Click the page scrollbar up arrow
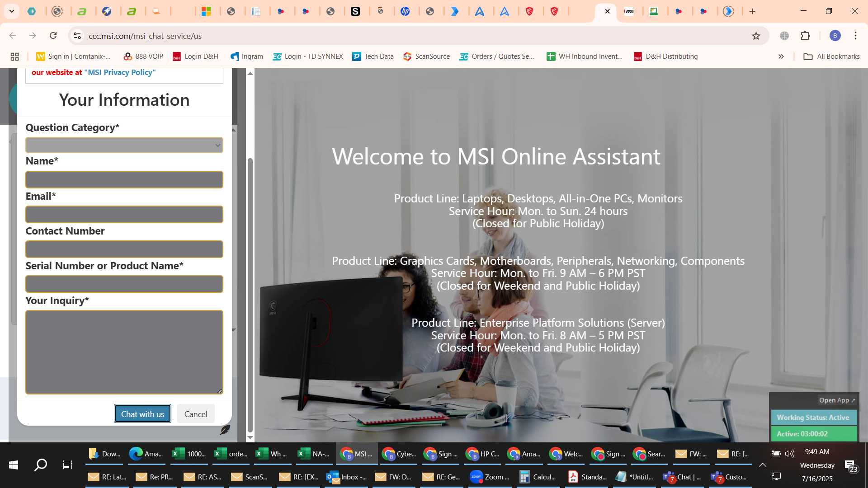 click(250, 73)
